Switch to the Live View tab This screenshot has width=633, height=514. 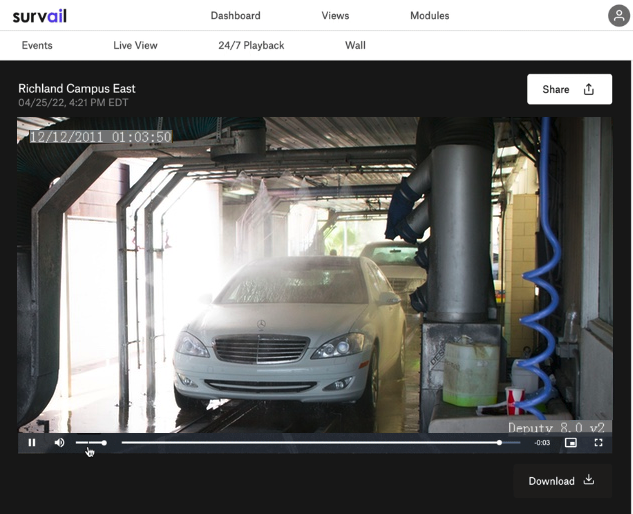[135, 45]
